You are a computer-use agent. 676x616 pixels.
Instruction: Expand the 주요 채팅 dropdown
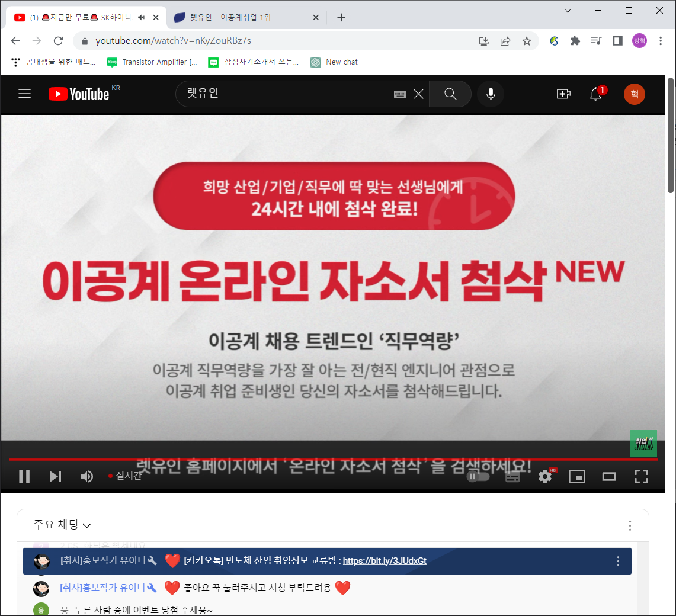pyautogui.click(x=62, y=525)
